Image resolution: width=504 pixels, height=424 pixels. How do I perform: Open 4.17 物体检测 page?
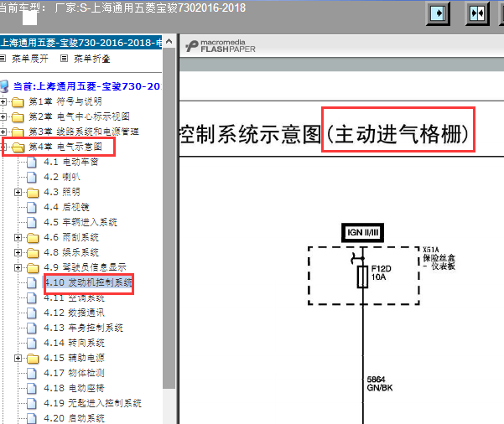pos(74,373)
